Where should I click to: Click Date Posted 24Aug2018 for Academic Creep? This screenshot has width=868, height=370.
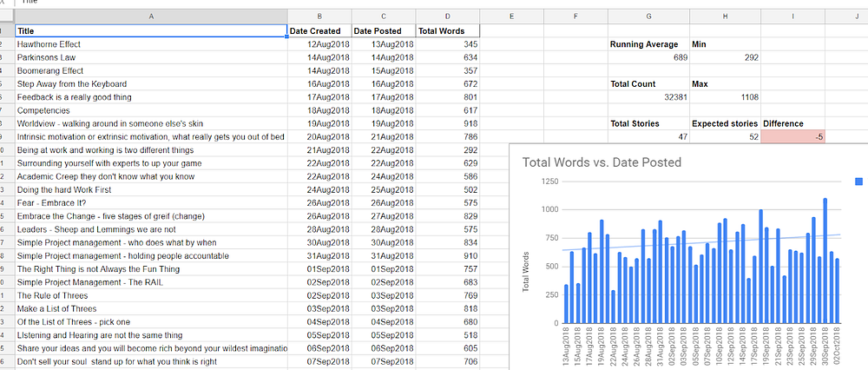(x=384, y=176)
